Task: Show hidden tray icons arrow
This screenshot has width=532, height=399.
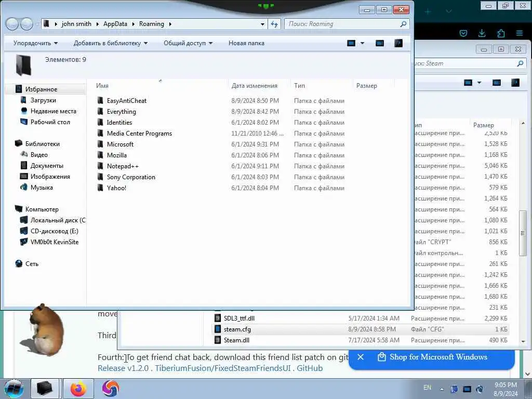Action: tap(442, 389)
